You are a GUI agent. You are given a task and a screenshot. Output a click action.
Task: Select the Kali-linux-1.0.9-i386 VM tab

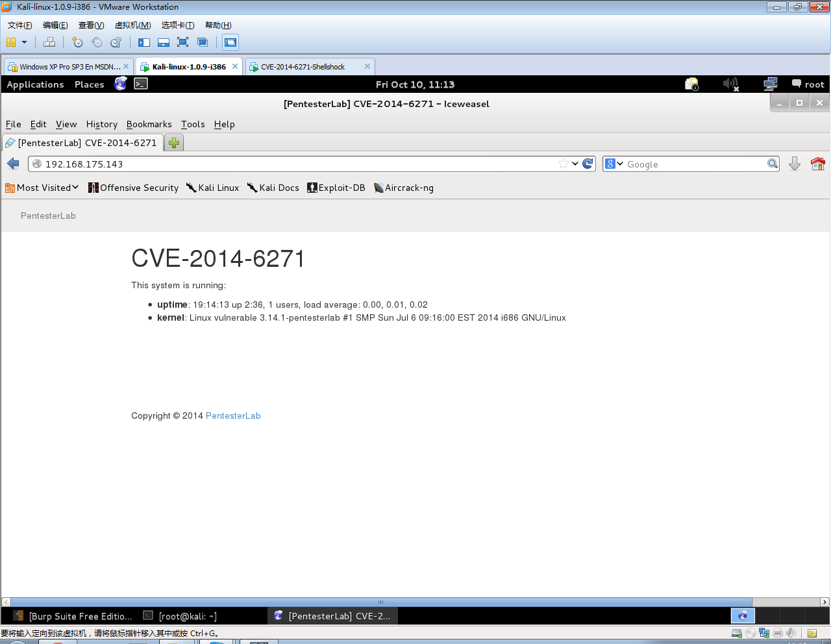click(189, 67)
